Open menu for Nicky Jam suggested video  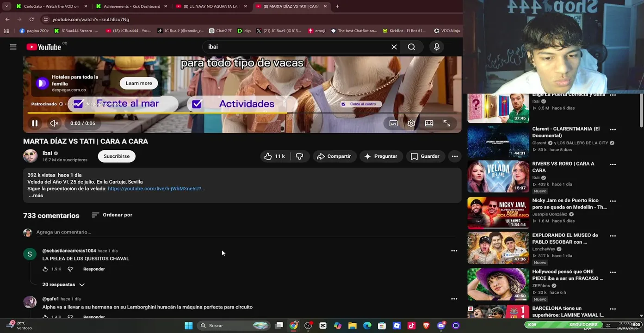click(x=613, y=201)
